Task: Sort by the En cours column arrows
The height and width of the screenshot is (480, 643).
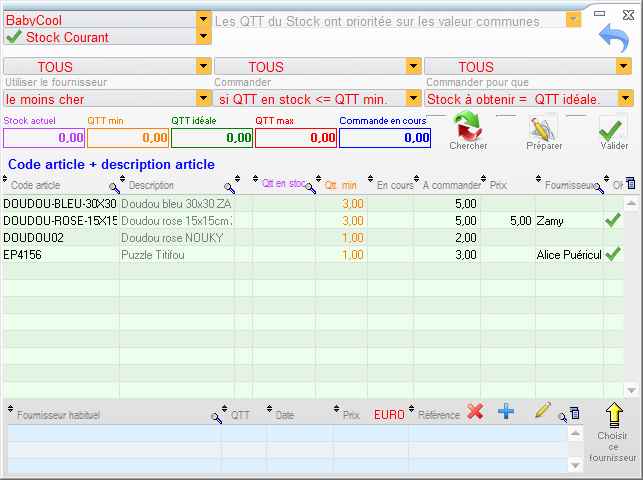Action: click(x=370, y=179)
